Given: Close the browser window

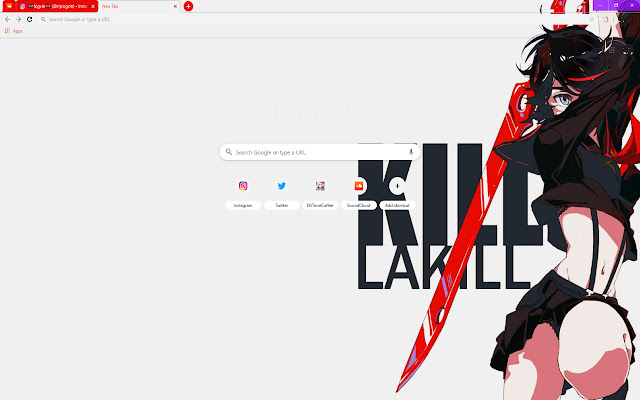Looking at the screenshot, I should [632, 5].
